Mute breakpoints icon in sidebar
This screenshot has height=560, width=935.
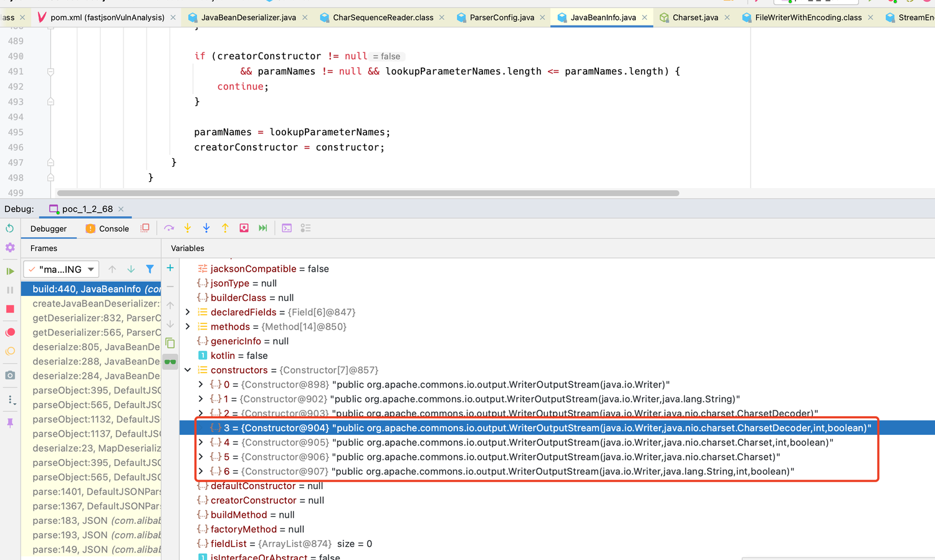coord(10,351)
